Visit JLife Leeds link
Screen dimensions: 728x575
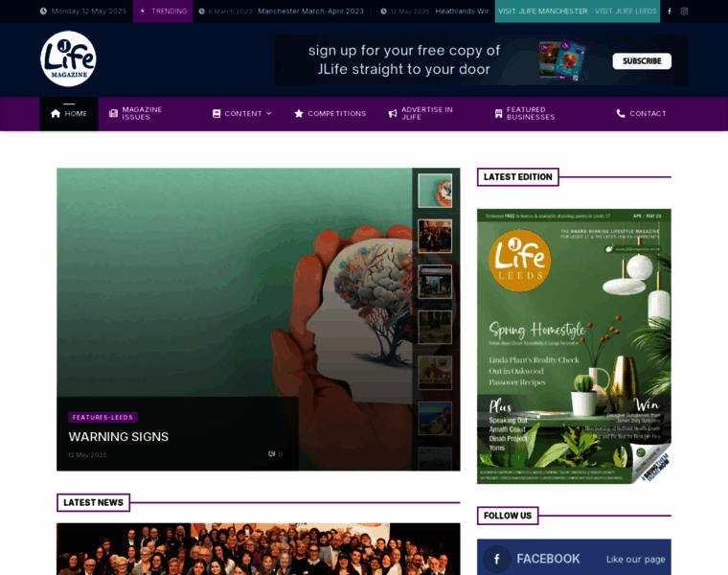pyautogui.click(x=625, y=11)
